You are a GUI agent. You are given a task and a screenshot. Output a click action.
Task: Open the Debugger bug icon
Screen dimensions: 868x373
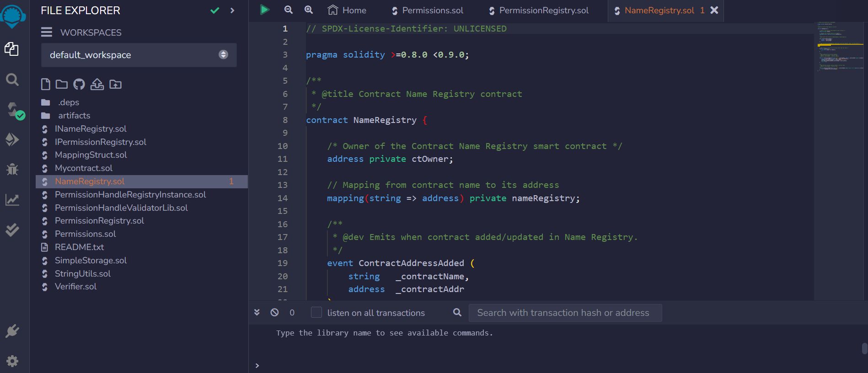click(x=12, y=169)
